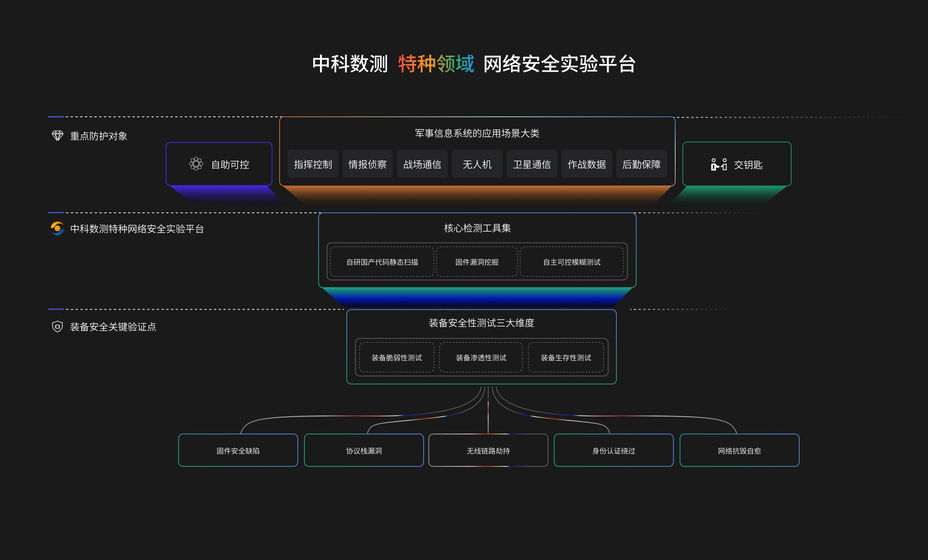
Task: Click the 自主可控模糊测试 box
Action: 572,262
